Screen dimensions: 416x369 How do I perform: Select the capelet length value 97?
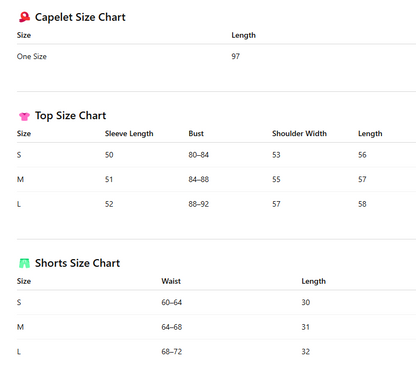236,56
